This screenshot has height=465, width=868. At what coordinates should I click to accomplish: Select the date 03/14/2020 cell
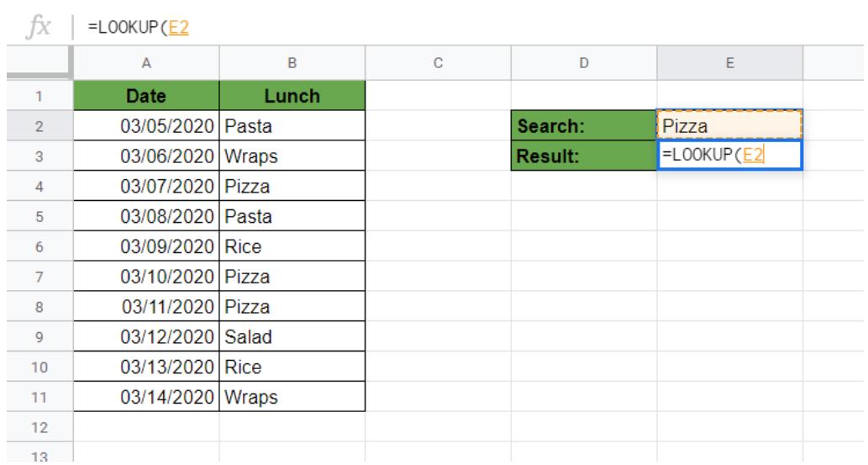145,397
